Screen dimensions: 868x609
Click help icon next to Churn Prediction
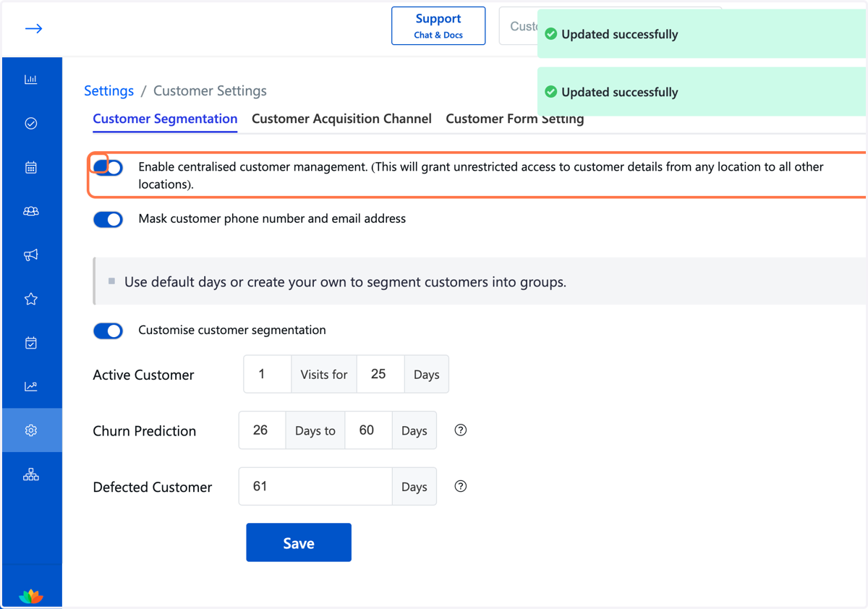pos(461,430)
